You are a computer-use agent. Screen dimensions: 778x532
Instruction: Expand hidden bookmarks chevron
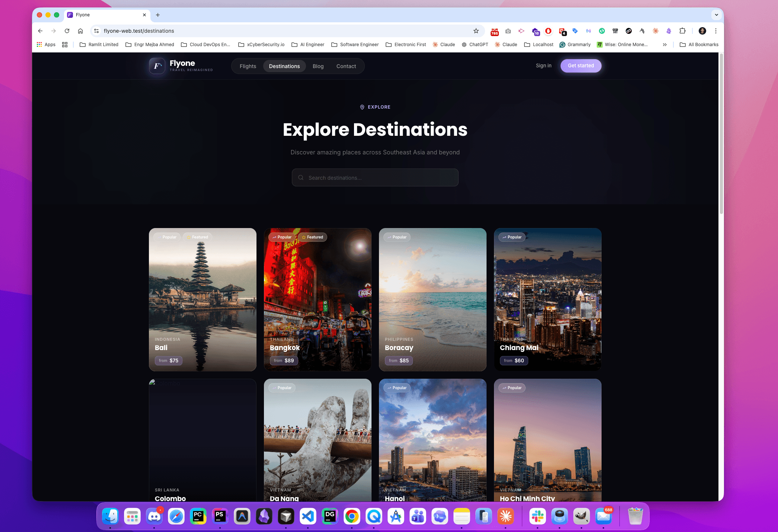point(664,45)
